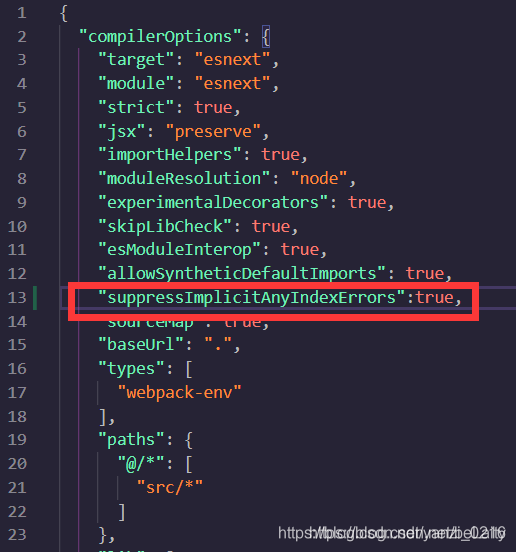Click the "experimentalDecorators" key
This screenshot has width=516, height=552.
click(213, 203)
